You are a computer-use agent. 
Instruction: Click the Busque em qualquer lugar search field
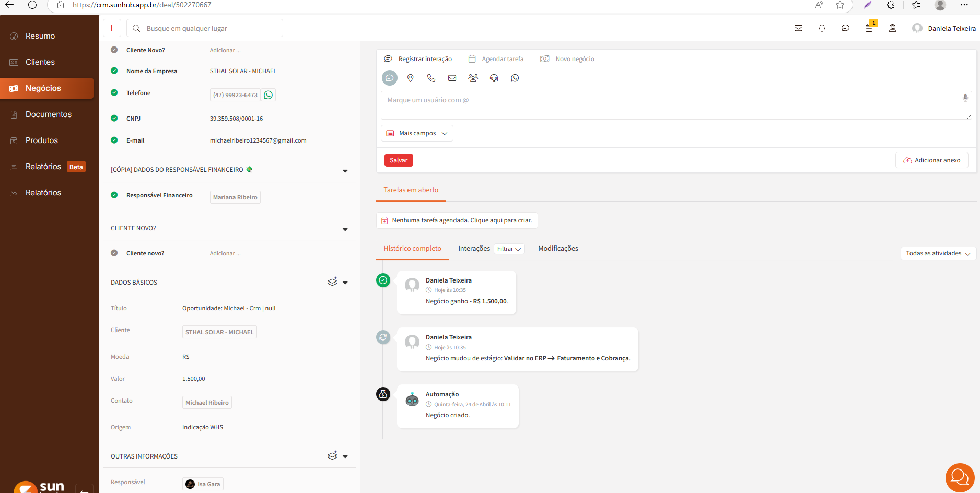209,28
